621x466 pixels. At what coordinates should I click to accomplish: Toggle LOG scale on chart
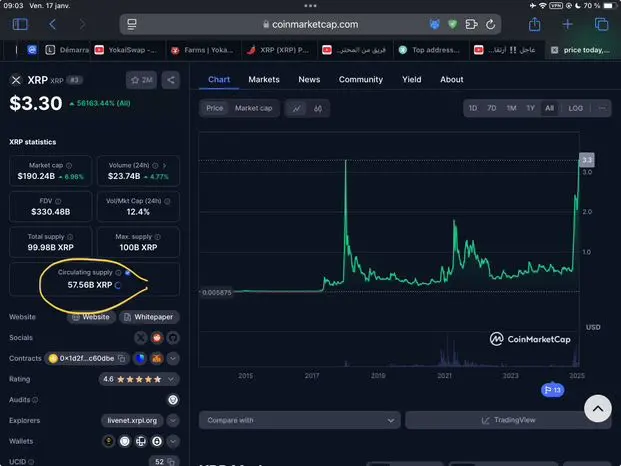coord(575,108)
